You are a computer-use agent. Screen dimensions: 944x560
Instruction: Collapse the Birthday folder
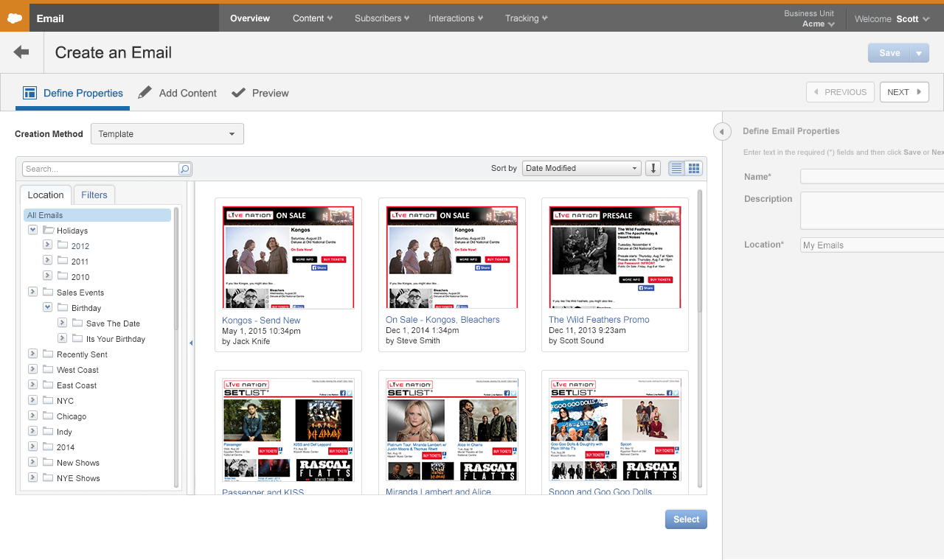click(x=47, y=307)
